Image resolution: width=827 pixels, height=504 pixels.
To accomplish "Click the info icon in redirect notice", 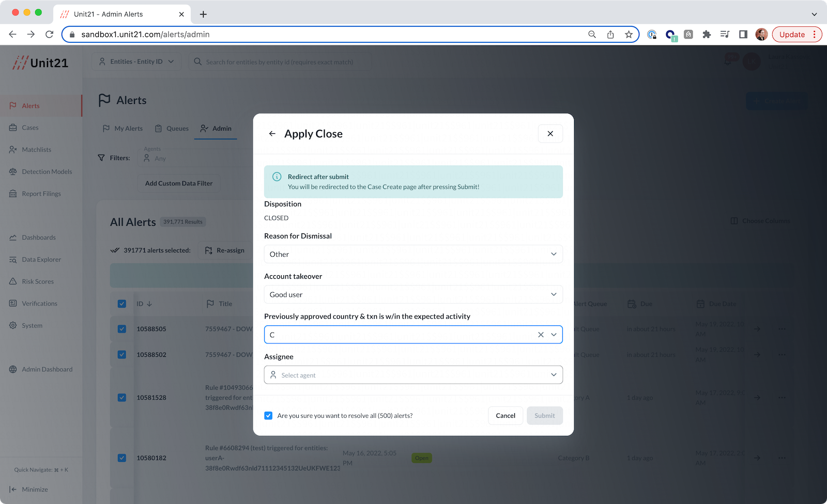I will (277, 177).
